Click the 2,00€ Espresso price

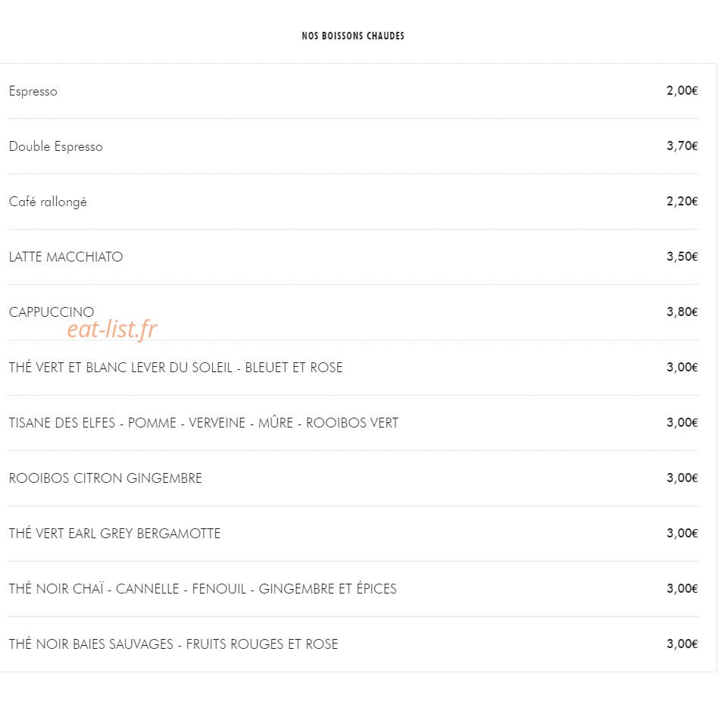point(682,91)
